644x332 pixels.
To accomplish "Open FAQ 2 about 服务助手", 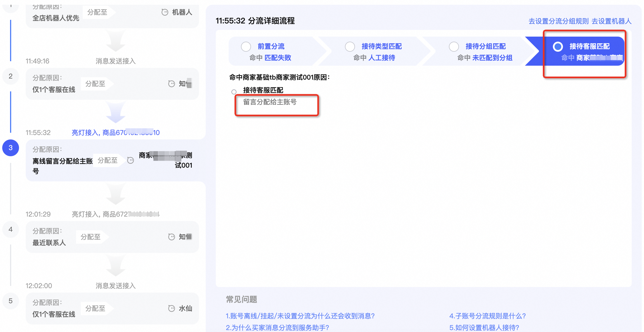I will tap(277, 328).
